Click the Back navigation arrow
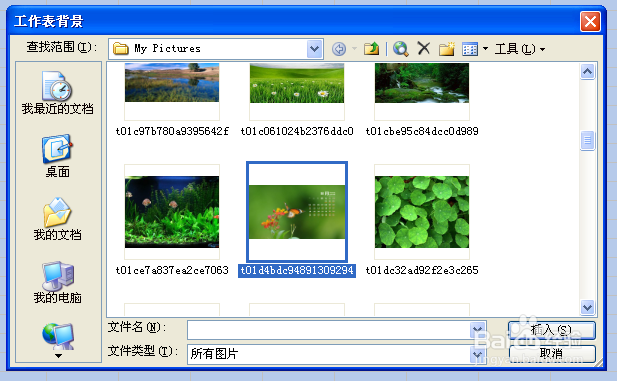This screenshot has height=381, width=617. (339, 49)
